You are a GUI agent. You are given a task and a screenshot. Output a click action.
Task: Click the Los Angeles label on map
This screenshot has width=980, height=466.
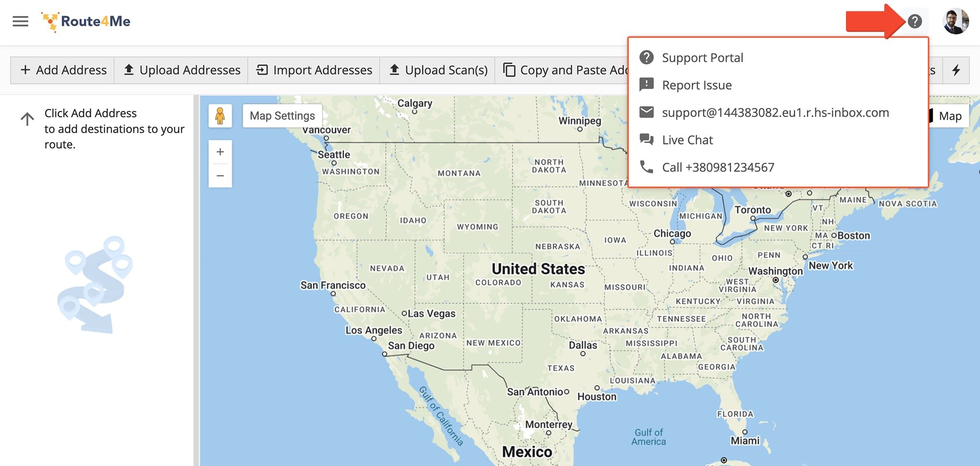tap(374, 330)
